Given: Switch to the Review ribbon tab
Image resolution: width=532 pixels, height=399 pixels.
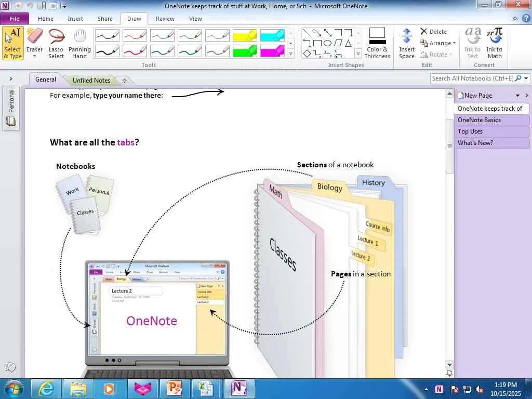Looking at the screenshot, I should [165, 19].
